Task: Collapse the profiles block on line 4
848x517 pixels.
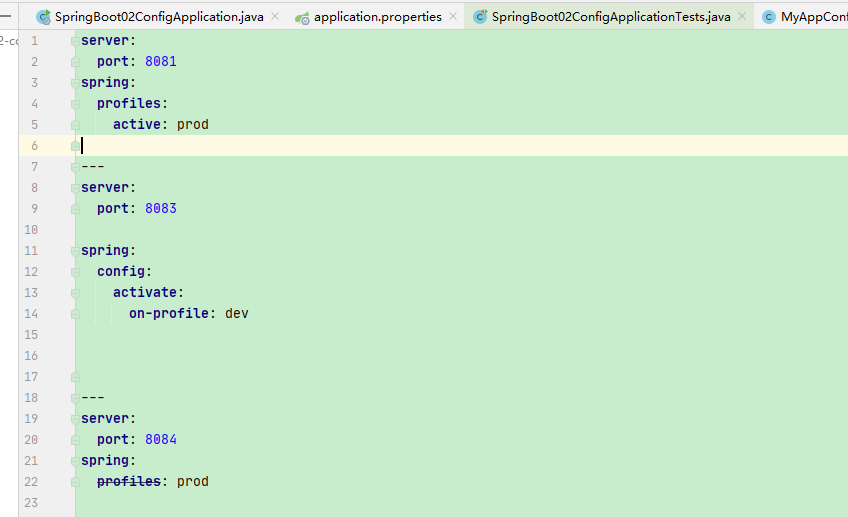Action: coord(75,104)
